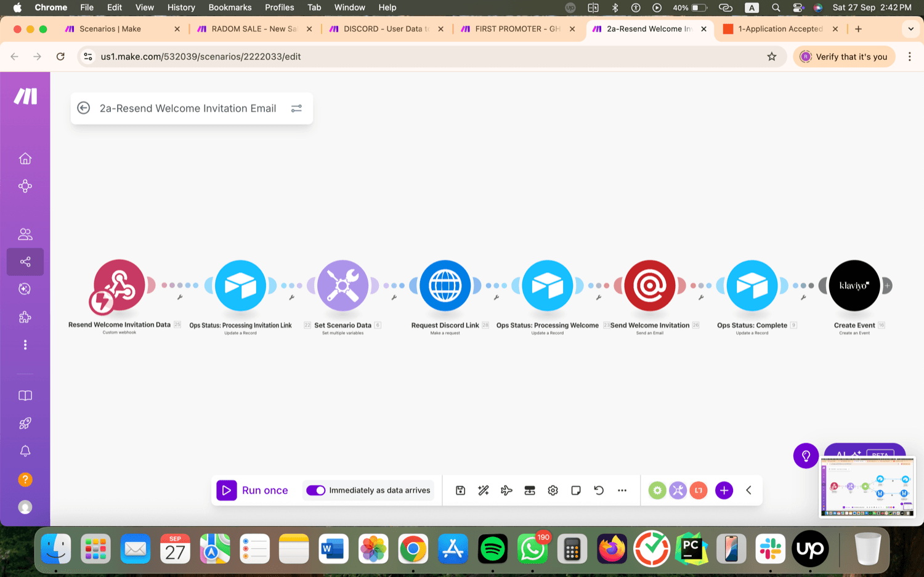Image resolution: width=924 pixels, height=577 pixels.
Task: Click the scenario title 2a-Resend Welcome Invitation Email
Action: [188, 108]
